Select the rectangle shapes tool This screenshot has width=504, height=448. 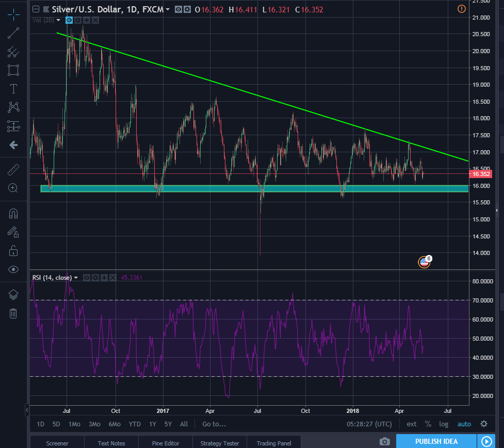pyautogui.click(x=13, y=70)
